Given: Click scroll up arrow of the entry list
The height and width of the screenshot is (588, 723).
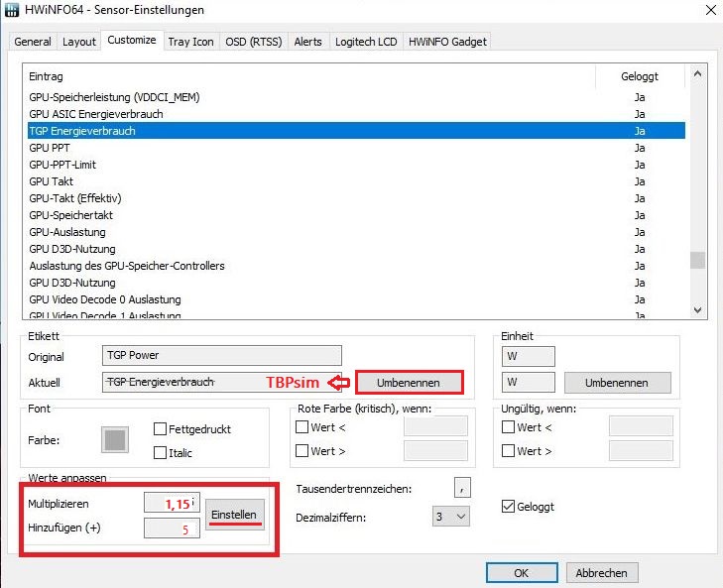Looking at the screenshot, I should pos(697,73).
